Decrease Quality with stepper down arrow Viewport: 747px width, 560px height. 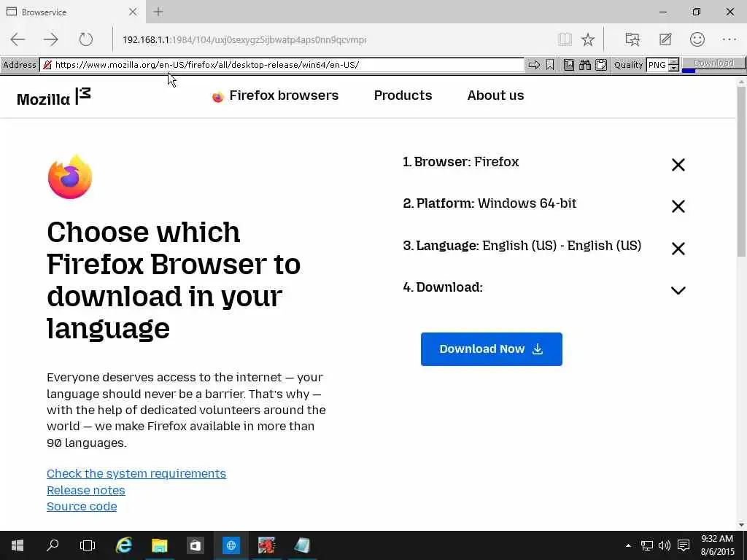click(673, 68)
